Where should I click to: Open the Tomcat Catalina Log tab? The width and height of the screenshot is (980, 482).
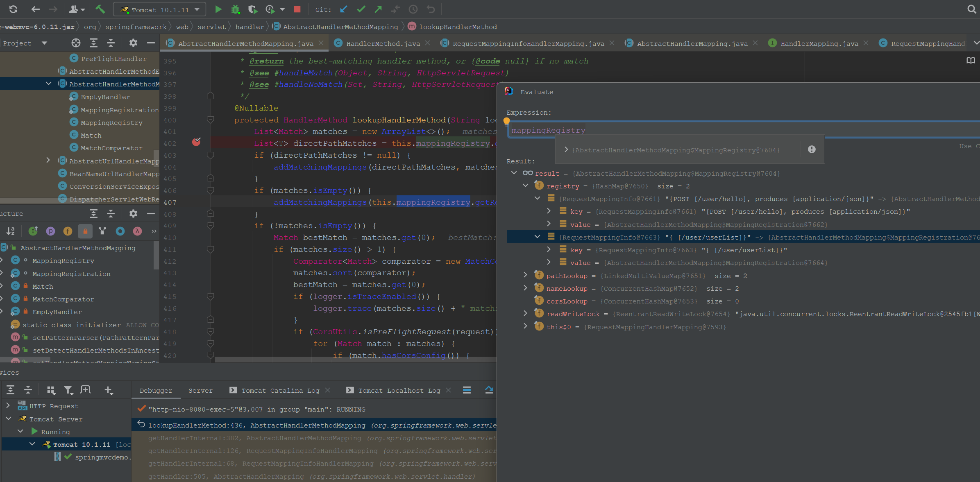point(280,390)
